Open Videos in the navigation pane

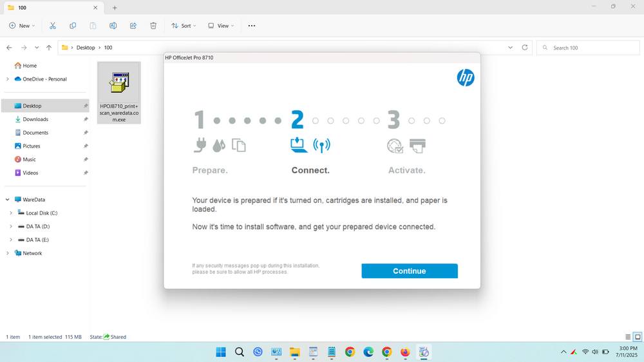[x=30, y=173]
